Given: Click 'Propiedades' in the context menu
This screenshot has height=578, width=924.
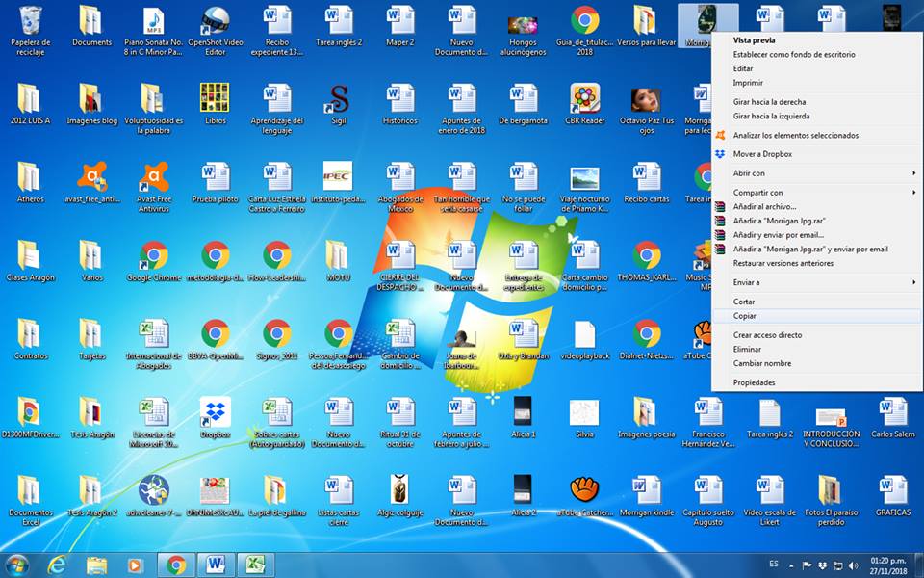Looking at the screenshot, I should [754, 382].
